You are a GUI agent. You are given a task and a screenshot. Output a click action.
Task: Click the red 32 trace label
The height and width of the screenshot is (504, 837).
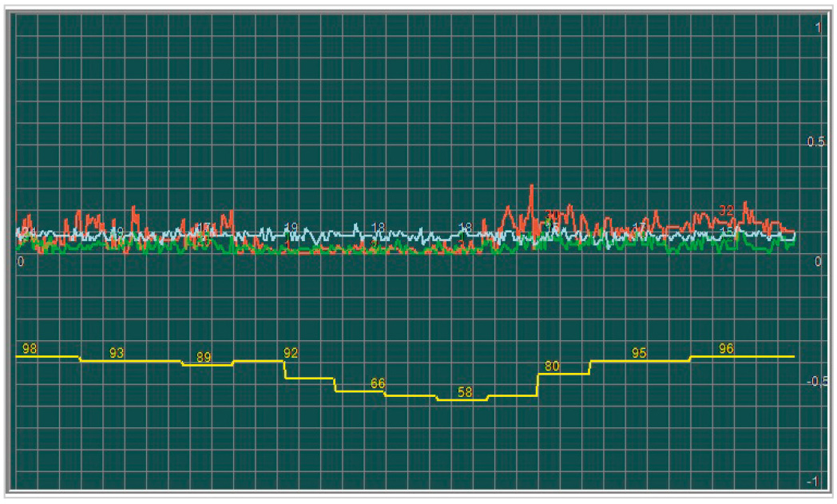pyautogui.click(x=726, y=211)
